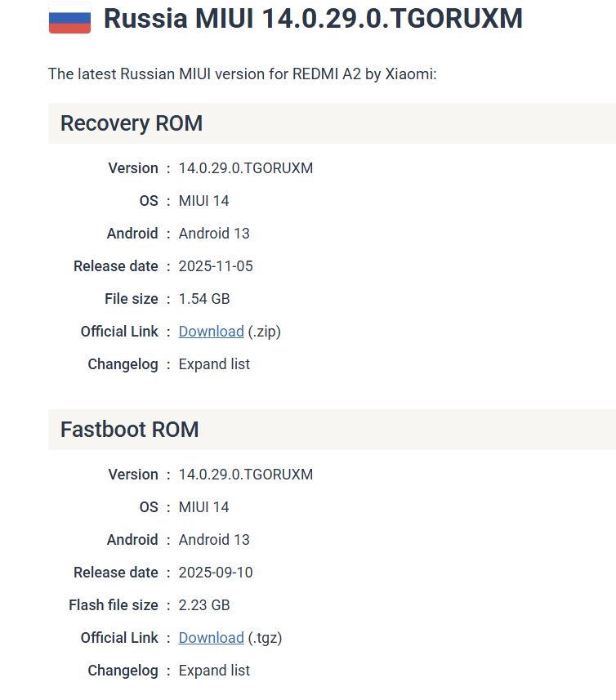Click the Recovery ROM Official Link label

pyautogui.click(x=119, y=332)
